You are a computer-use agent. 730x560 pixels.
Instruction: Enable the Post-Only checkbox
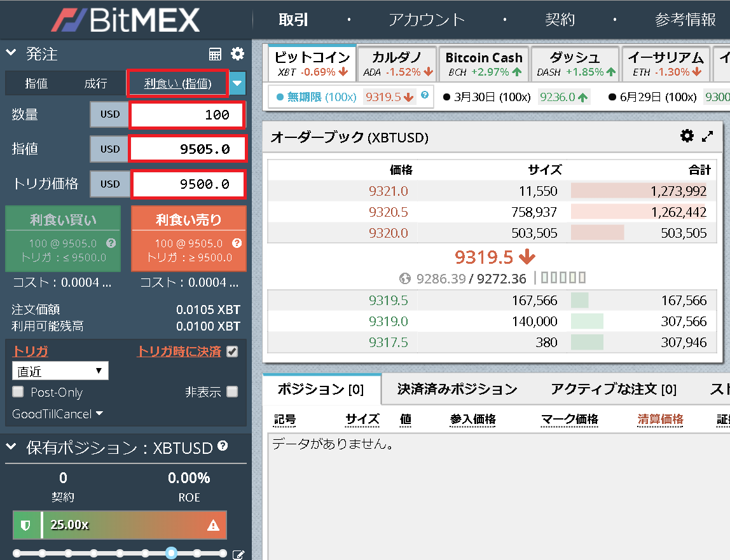pos(18,392)
